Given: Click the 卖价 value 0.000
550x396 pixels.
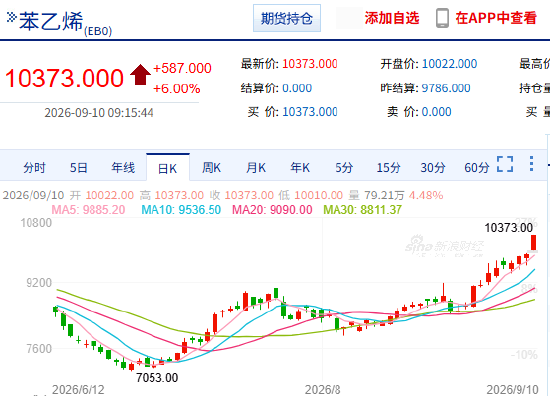Looking at the screenshot, I should pos(436,112).
